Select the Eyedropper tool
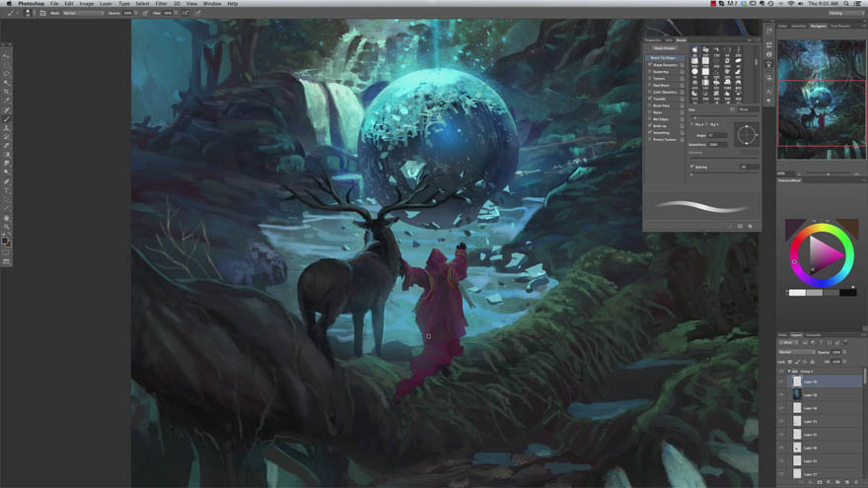This screenshot has width=868, height=488. [6, 101]
